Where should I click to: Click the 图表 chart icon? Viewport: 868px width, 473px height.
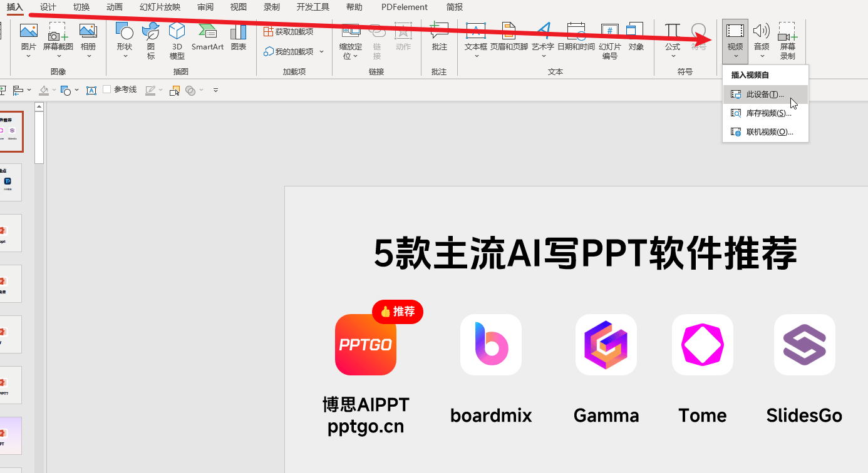coord(238,31)
